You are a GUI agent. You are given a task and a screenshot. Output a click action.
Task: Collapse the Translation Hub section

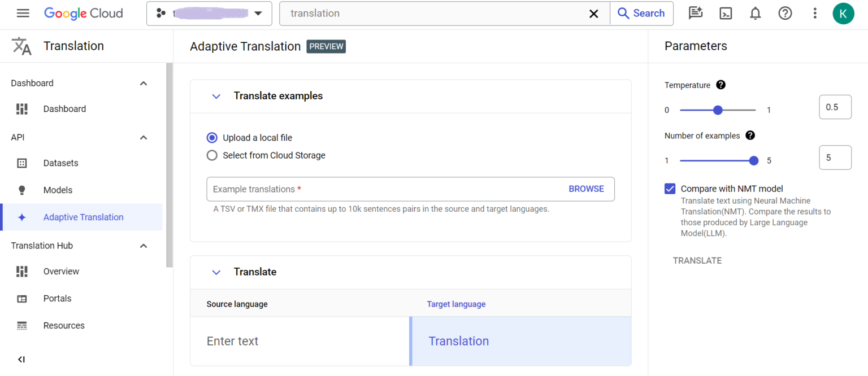(x=144, y=246)
